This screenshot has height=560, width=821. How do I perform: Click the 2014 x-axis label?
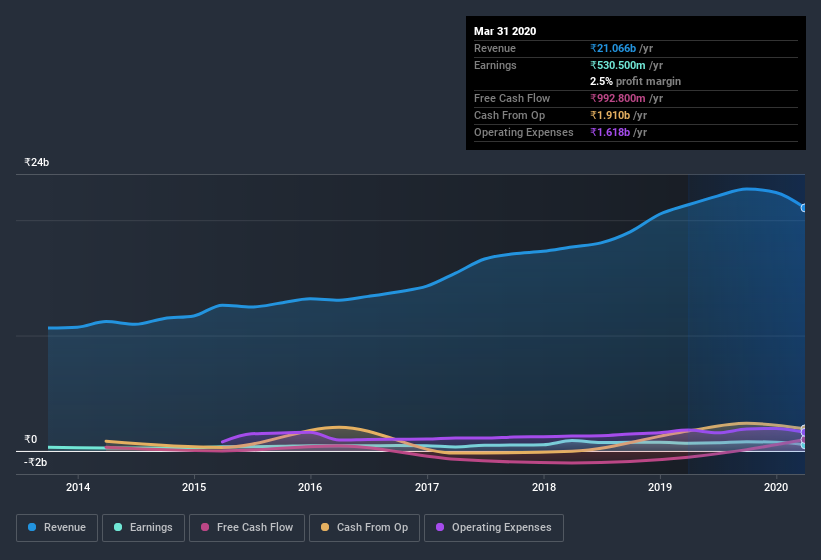coord(78,487)
